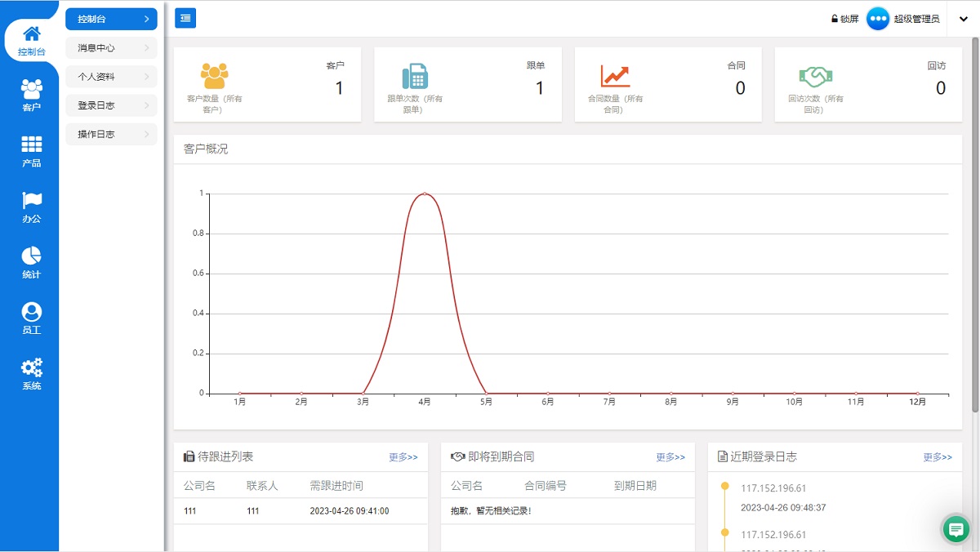Screen dimensions: 980x552
Task: Select 控制台 in the submenu
Action: pyautogui.click(x=111, y=19)
